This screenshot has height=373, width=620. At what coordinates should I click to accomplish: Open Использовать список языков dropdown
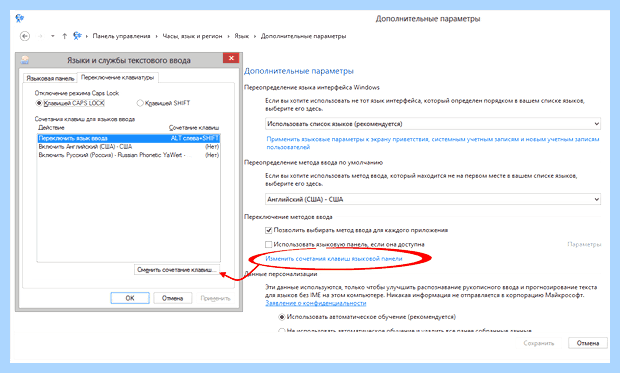(x=433, y=124)
